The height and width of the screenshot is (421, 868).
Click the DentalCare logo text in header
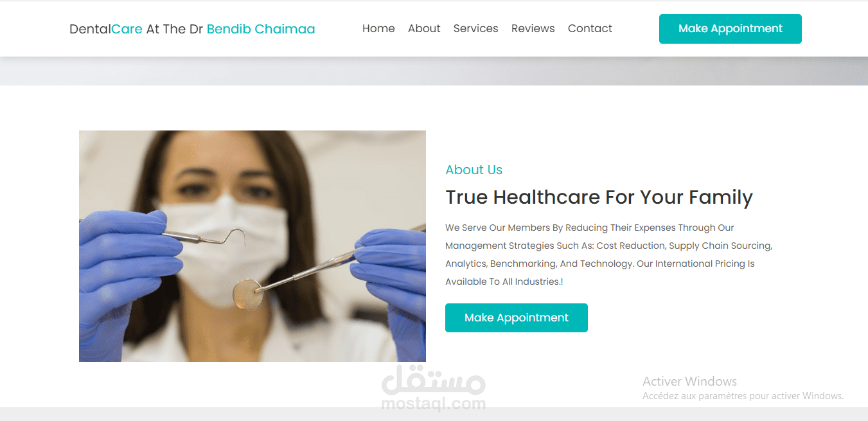106,29
